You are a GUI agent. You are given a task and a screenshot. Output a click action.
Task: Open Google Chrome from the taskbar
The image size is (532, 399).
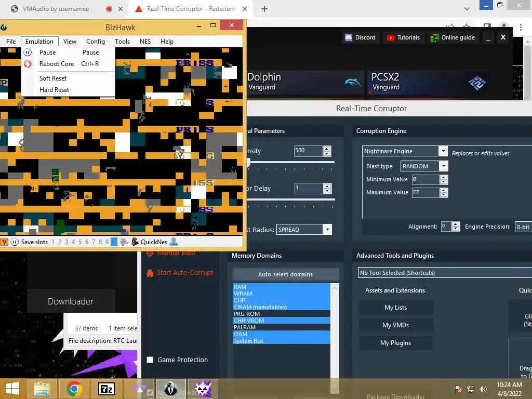pyautogui.click(x=74, y=389)
